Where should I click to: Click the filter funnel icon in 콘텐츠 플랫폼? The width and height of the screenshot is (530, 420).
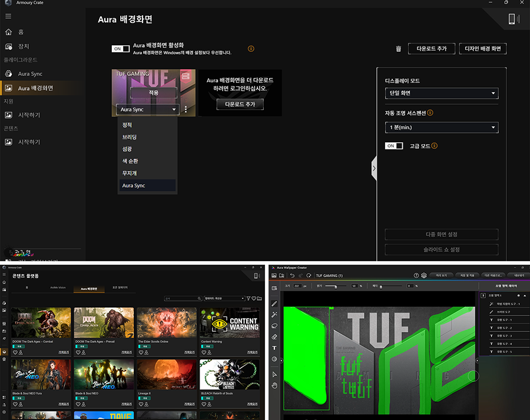click(249, 298)
